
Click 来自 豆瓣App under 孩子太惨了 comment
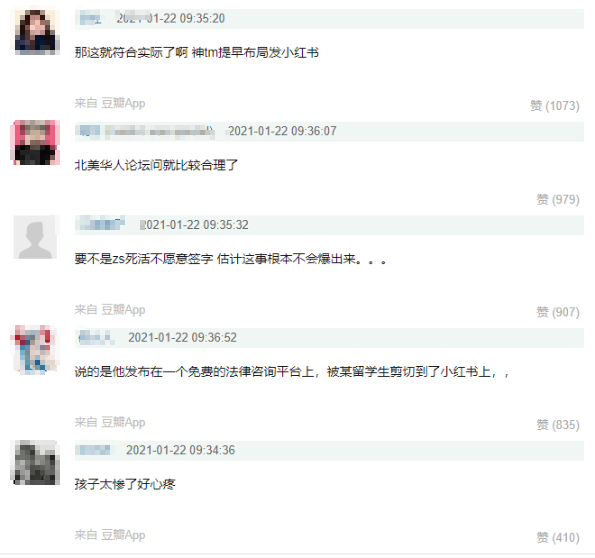pyautogui.click(x=110, y=535)
